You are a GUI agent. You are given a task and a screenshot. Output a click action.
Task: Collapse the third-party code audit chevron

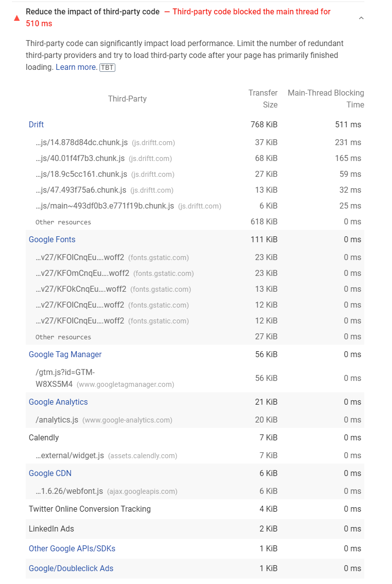coord(361,18)
